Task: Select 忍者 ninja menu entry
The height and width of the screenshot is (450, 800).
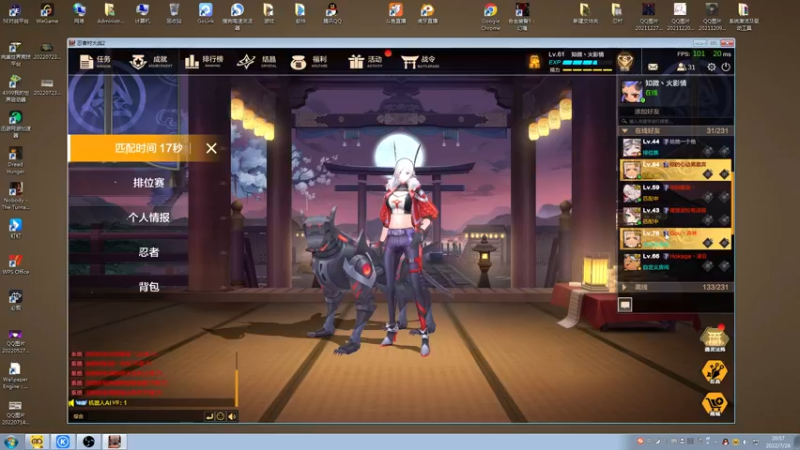Action: click(x=148, y=252)
